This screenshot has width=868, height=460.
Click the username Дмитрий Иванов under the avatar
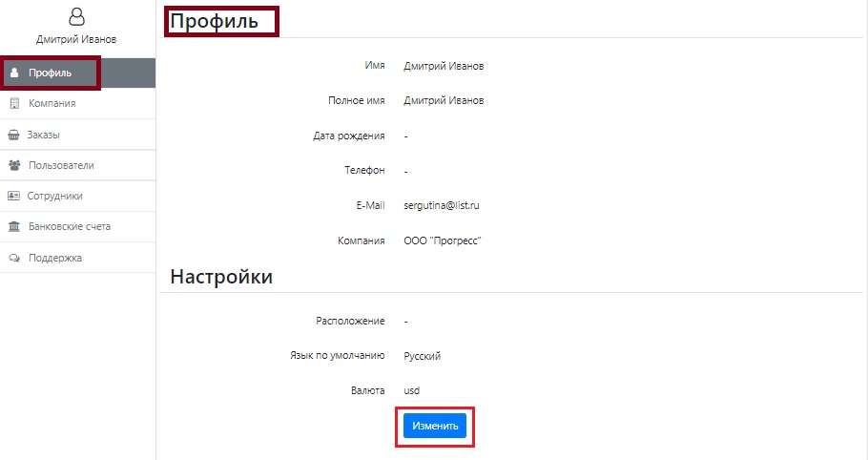coord(76,39)
